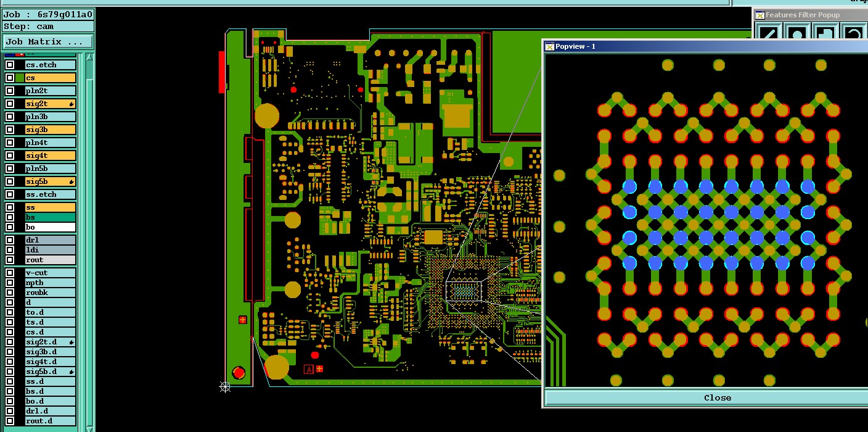Viewport: 868px width, 432px height.
Task: Select the drl.d layer name
Action: tap(51, 411)
